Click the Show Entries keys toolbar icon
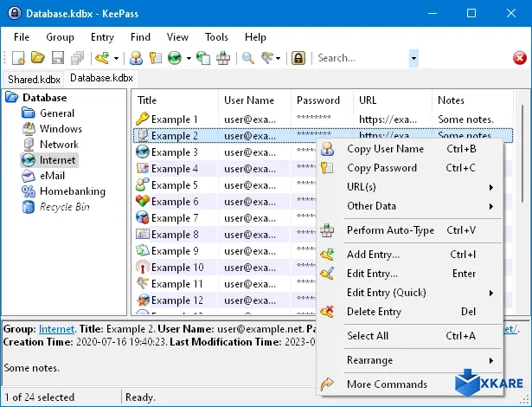Image resolution: width=532 pixels, height=407 pixels. (267, 58)
